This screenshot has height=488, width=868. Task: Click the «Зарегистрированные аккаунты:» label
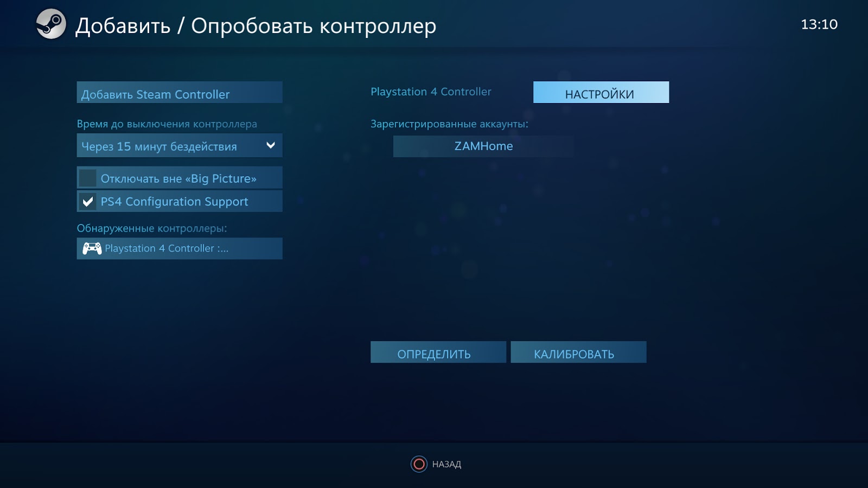(x=449, y=124)
